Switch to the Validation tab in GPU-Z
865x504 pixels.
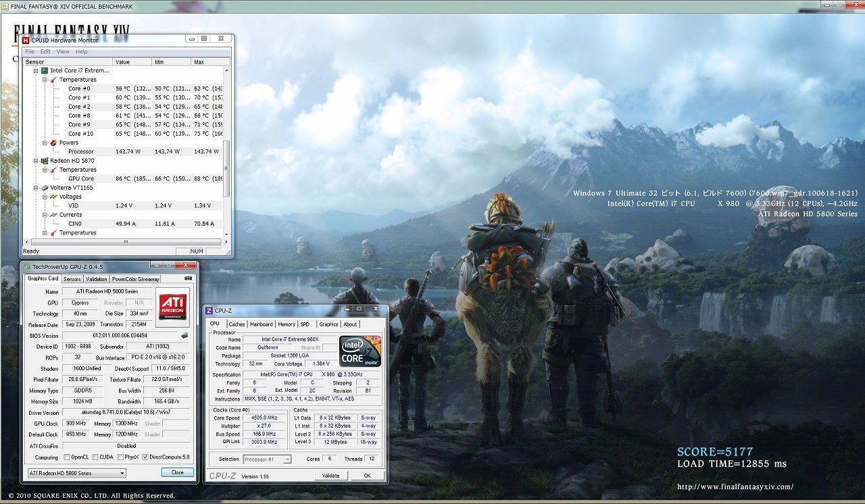(x=96, y=279)
